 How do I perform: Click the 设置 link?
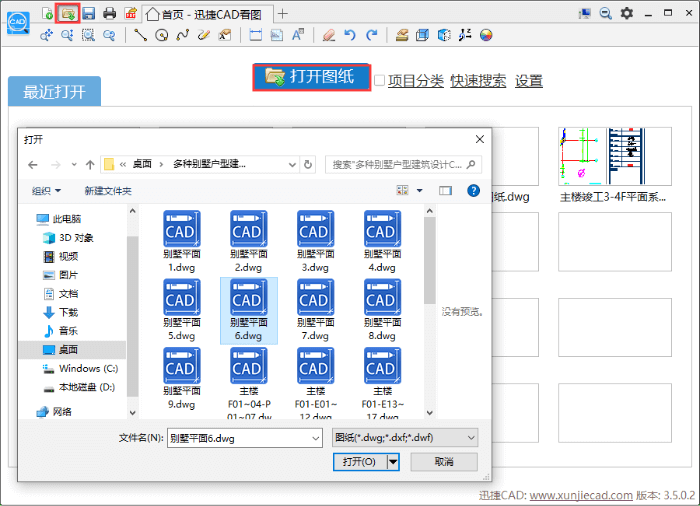point(529,81)
